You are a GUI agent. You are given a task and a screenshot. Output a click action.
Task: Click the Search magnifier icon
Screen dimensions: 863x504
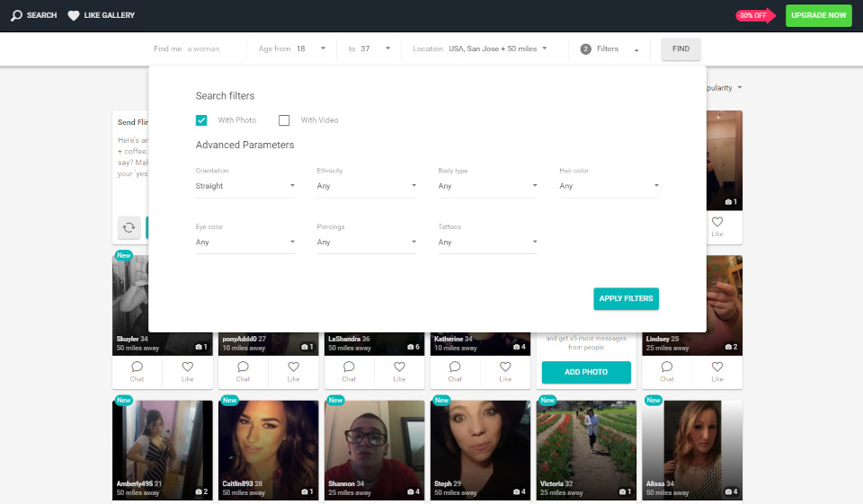click(x=16, y=15)
